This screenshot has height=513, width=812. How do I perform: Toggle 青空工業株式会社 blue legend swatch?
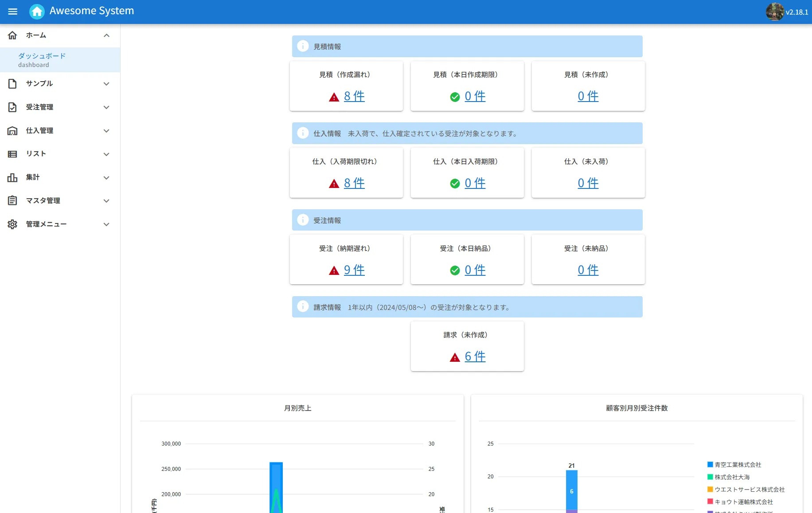coord(710,464)
